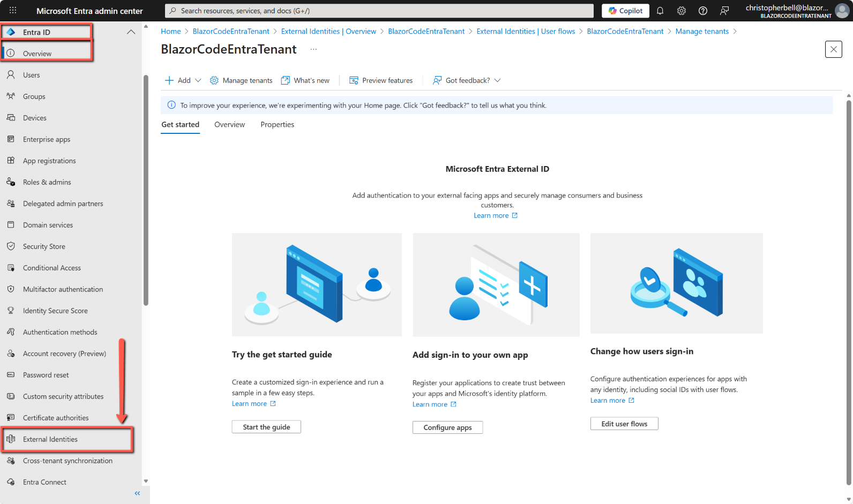Open the settings gear icon

point(682,11)
